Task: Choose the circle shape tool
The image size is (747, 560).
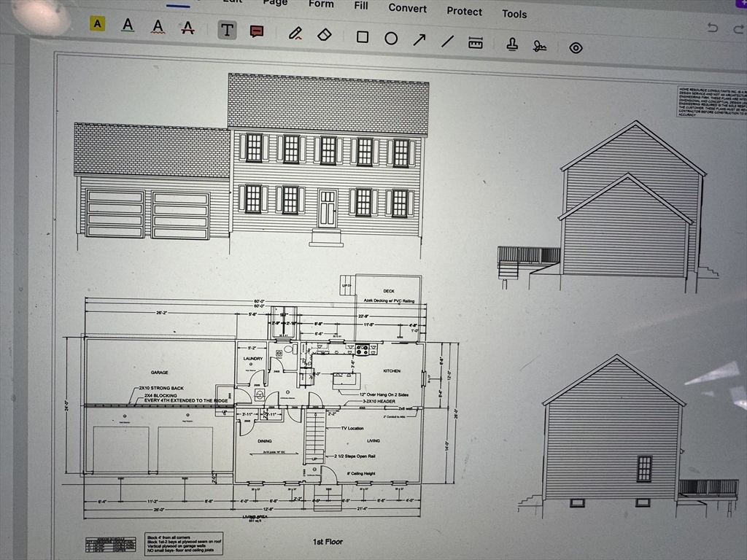Action: (x=391, y=38)
